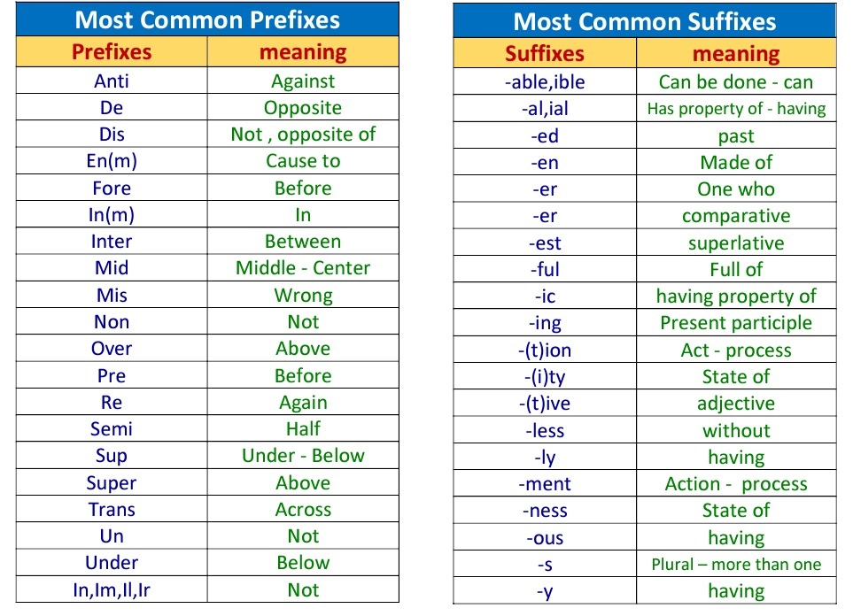Screen dimensions: 853x616
Task: Click the 'In,Im,Il,Ir' prefix cell
Action: click(x=112, y=589)
